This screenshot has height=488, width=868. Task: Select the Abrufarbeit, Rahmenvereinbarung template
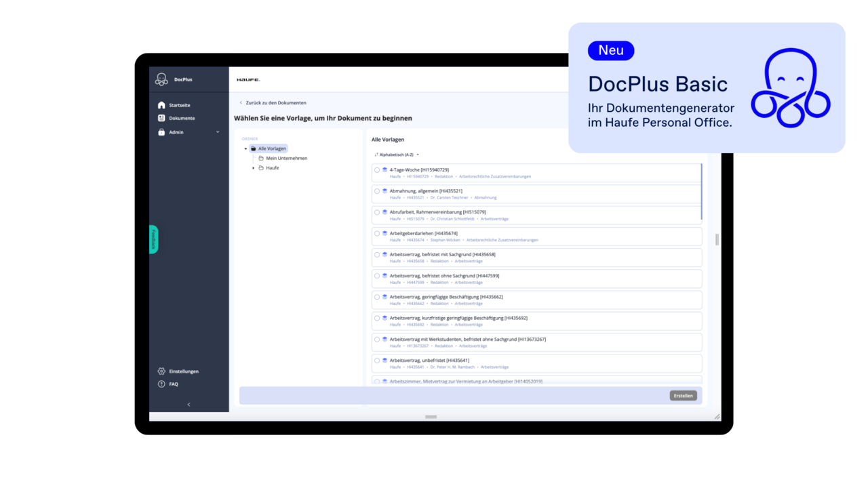click(x=377, y=212)
